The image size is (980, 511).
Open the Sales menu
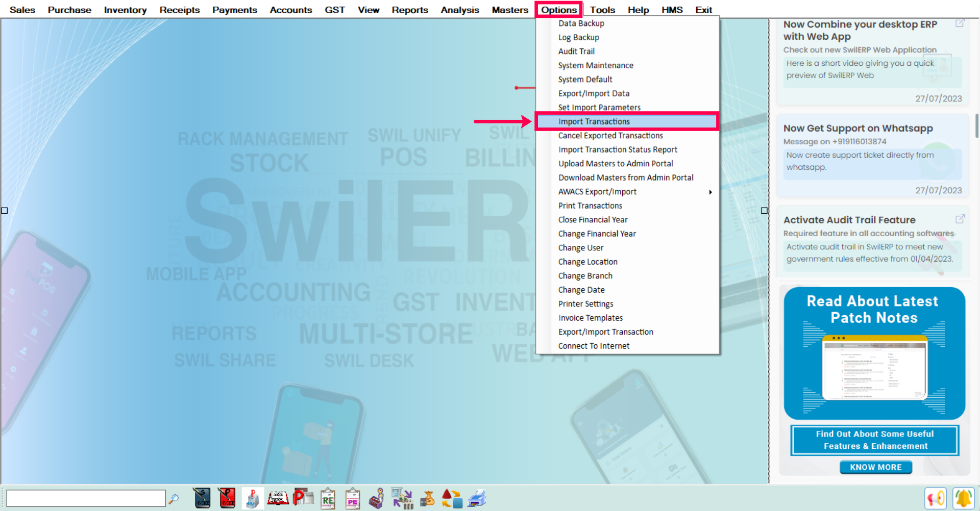tap(22, 10)
